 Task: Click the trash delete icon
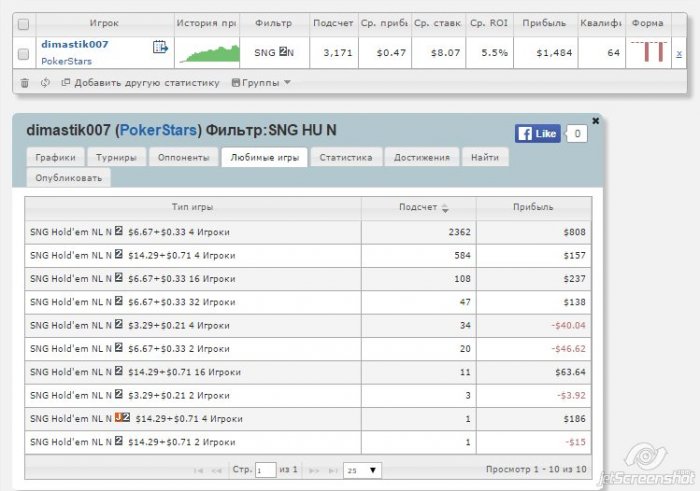click(x=25, y=83)
